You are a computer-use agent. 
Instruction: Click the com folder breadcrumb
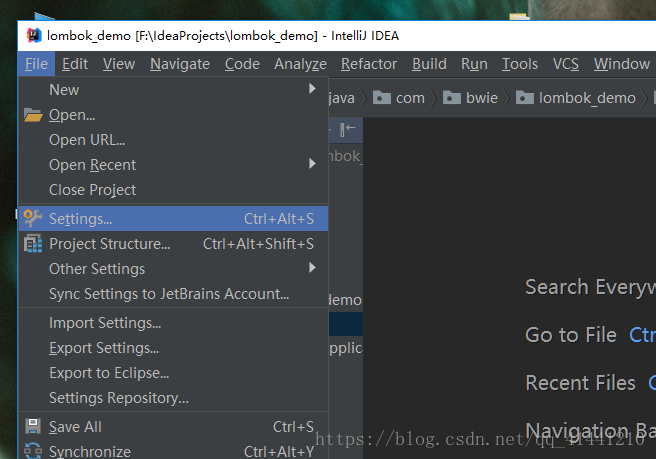pyautogui.click(x=399, y=98)
